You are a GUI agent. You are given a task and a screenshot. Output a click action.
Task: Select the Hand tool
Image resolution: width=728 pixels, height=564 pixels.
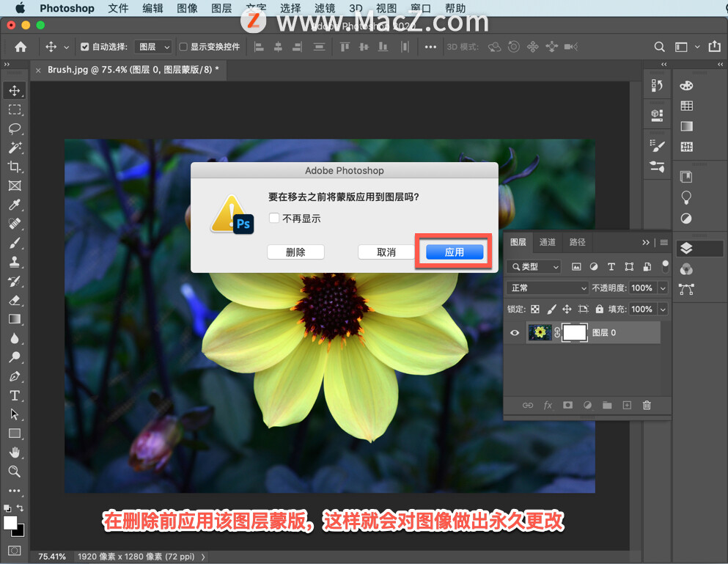click(x=15, y=453)
